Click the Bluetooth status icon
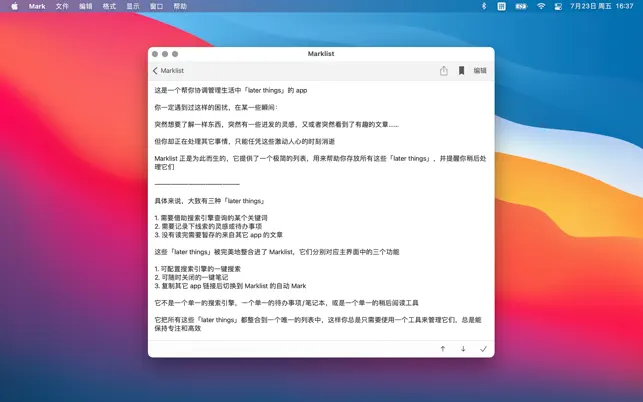The image size is (643, 402). coord(484,6)
